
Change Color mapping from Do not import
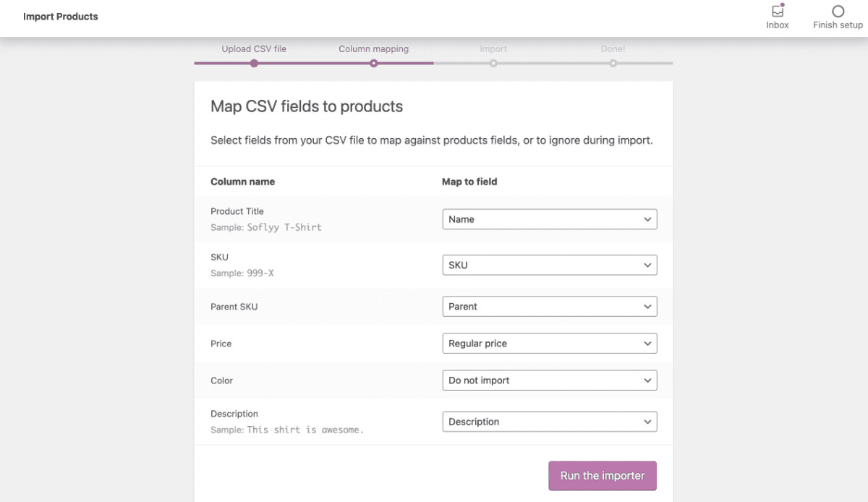[x=549, y=380]
